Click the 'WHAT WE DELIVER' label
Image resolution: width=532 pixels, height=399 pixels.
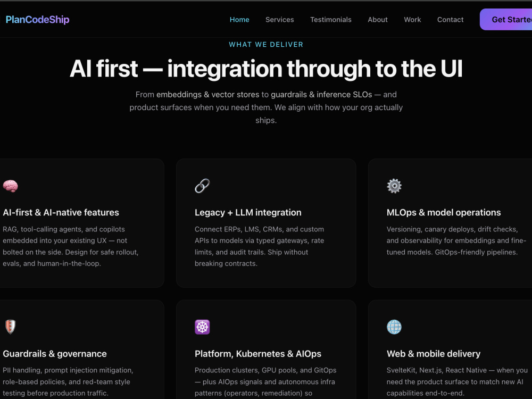tap(266, 45)
